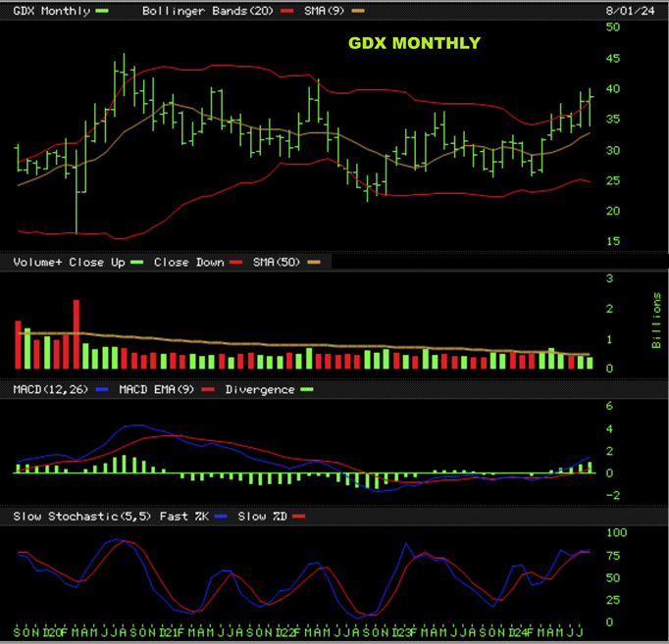Select the 'MACD EMA(9)' legend label
The image size is (669, 644).
157,389
